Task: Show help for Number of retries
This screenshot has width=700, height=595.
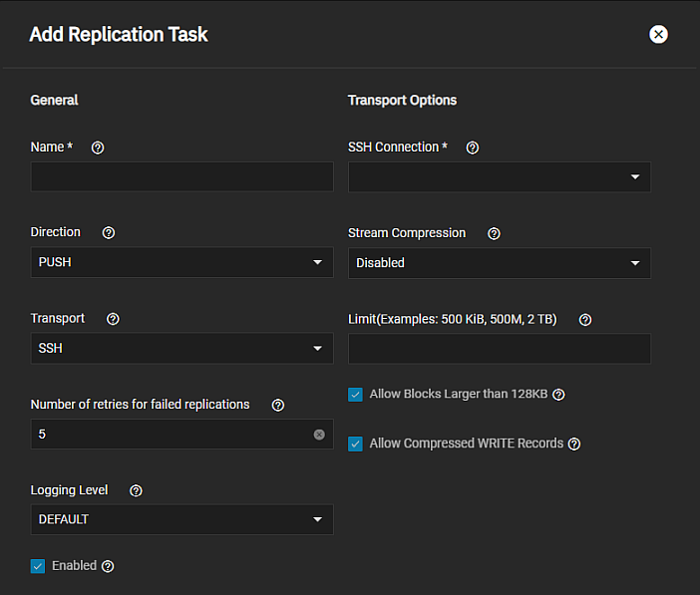Action: (278, 405)
